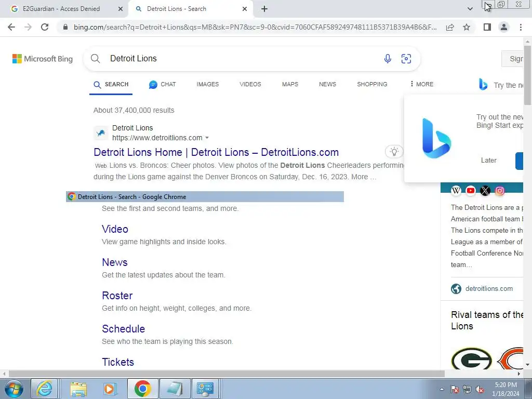Open the Roster sublink
The image size is (532, 399).
pos(117,296)
